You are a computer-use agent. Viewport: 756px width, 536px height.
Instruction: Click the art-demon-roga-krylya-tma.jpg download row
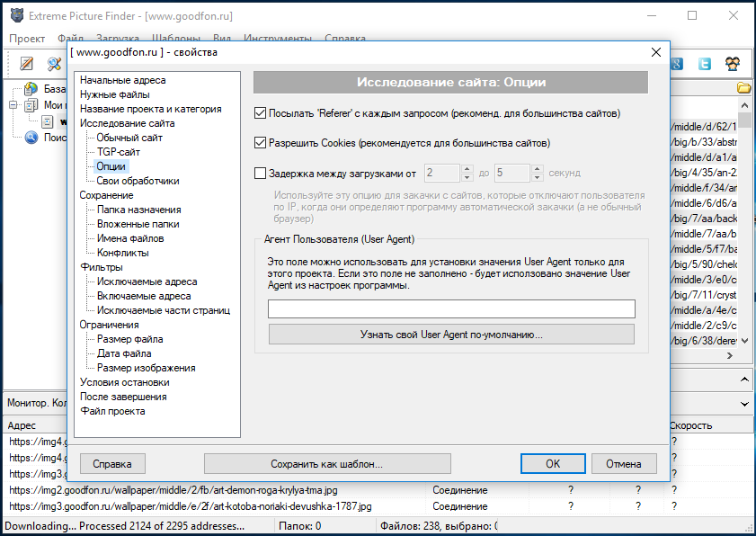(x=378, y=490)
